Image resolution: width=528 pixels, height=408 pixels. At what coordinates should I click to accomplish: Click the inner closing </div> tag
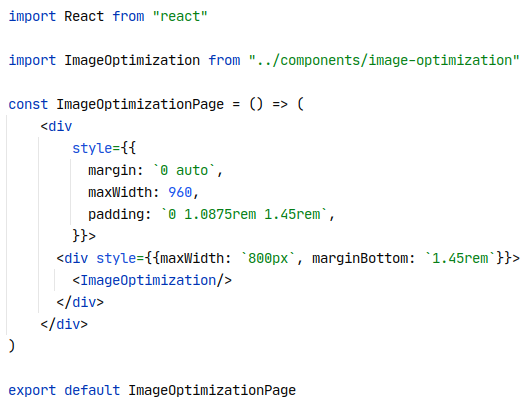tap(80, 302)
